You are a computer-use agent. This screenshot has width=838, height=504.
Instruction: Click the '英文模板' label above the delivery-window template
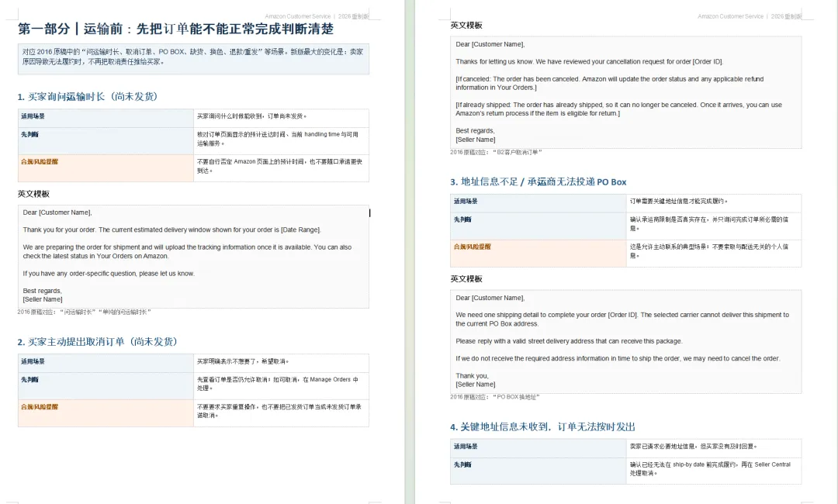click(33, 194)
